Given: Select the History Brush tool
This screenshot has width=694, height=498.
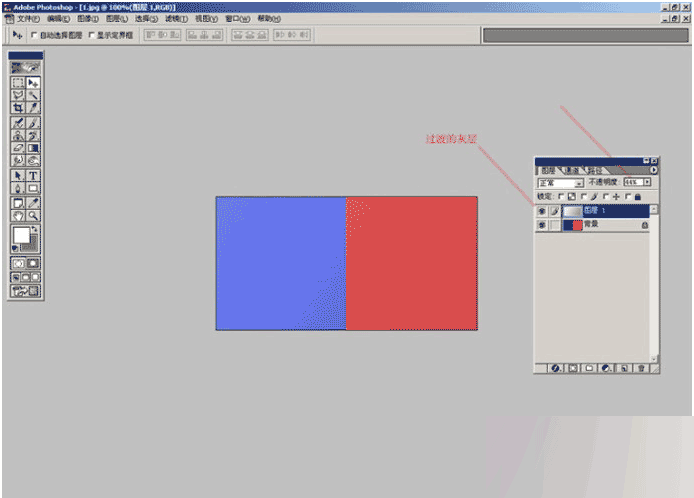Looking at the screenshot, I should pyautogui.click(x=33, y=135).
